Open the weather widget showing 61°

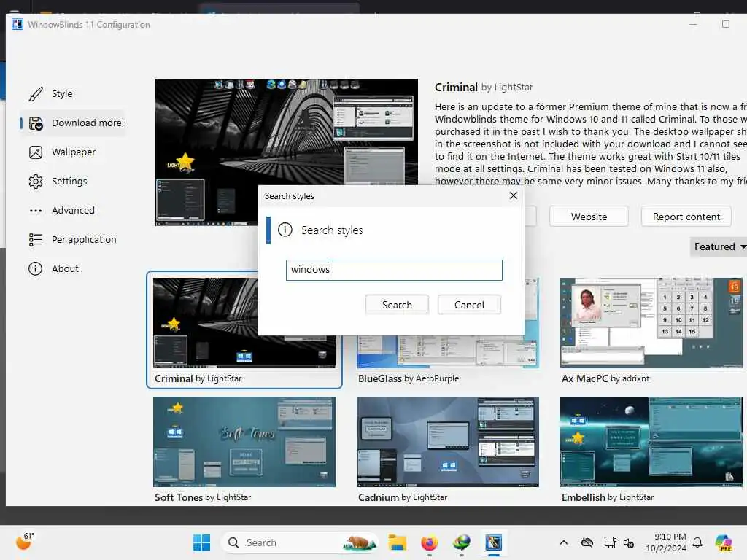coord(25,542)
